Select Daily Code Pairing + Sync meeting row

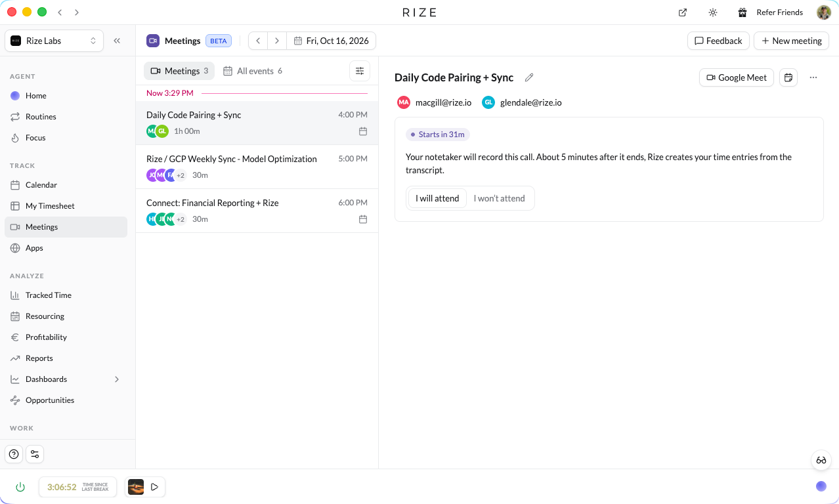coord(257,123)
